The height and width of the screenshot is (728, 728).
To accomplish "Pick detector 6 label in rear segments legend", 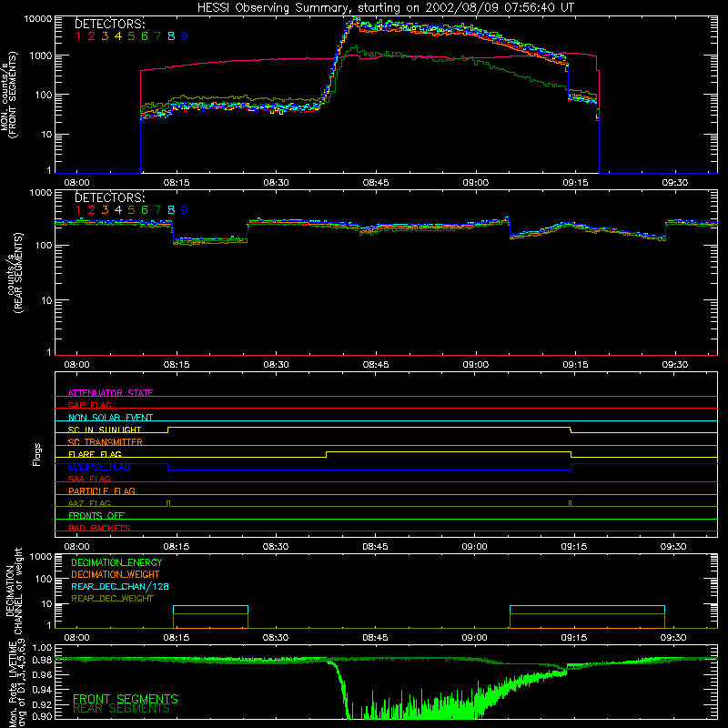I will point(145,210).
